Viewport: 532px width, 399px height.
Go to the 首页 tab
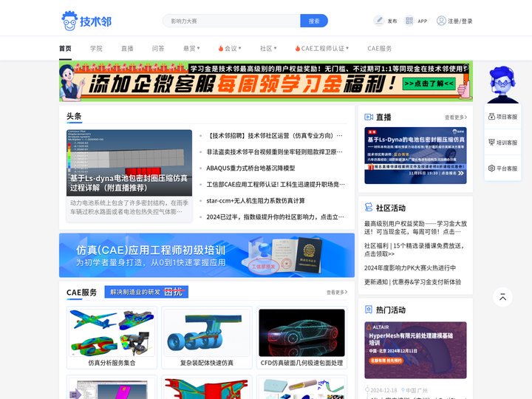pos(65,49)
